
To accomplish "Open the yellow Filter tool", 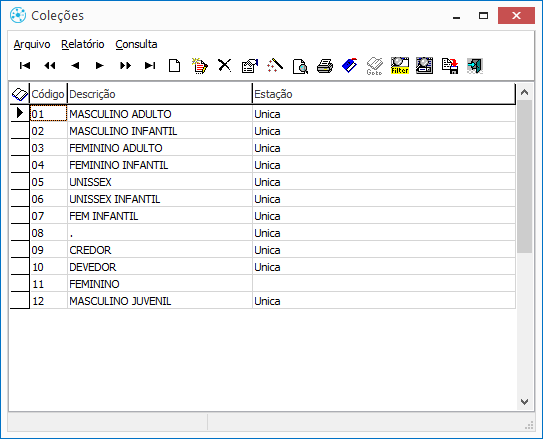I will coord(400,66).
